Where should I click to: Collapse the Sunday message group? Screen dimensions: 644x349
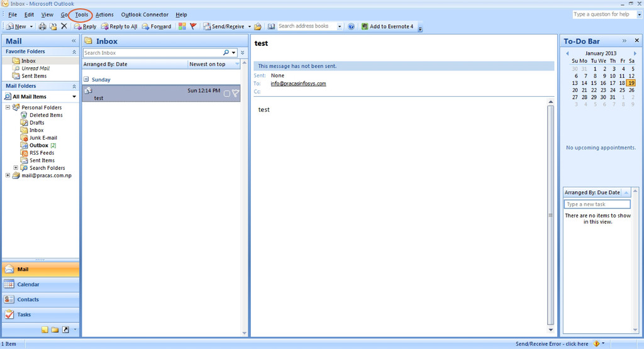tap(86, 79)
